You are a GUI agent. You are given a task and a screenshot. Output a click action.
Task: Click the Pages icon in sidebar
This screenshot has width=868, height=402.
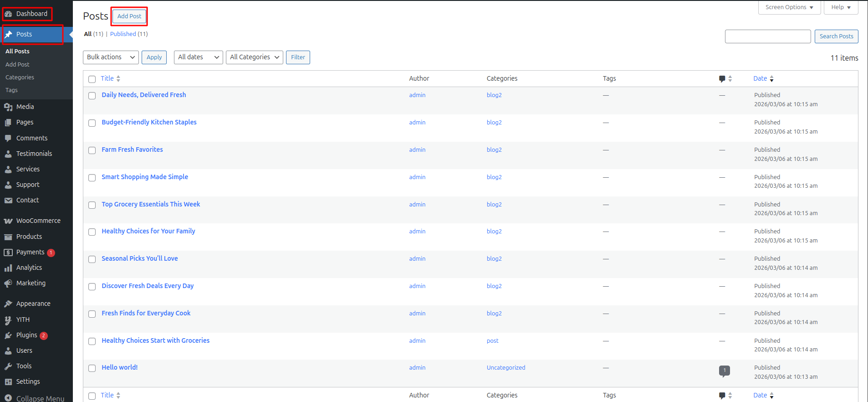pos(8,123)
